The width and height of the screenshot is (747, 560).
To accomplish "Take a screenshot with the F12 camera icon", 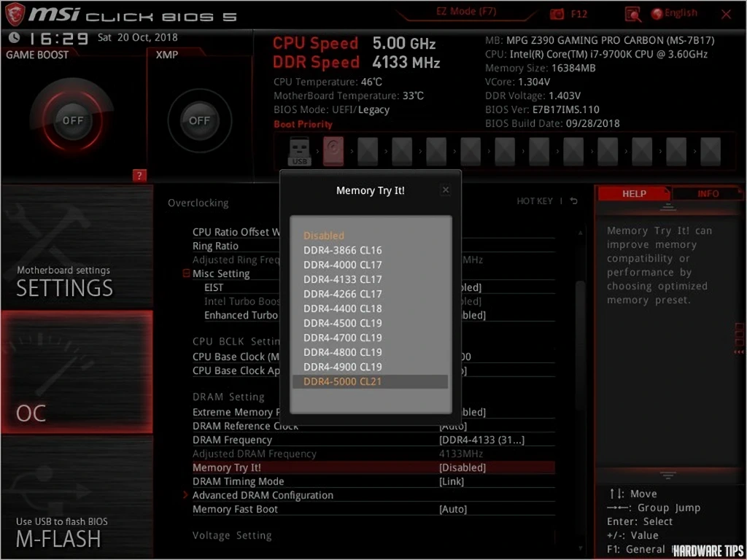I will pyautogui.click(x=557, y=15).
